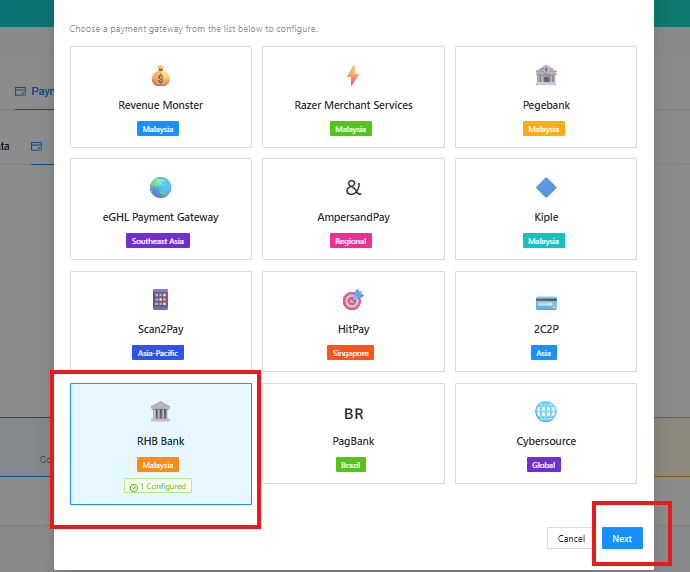Image resolution: width=690 pixels, height=572 pixels.
Task: Pick the eGHL Payment Gateway globe icon
Action: [x=161, y=187]
